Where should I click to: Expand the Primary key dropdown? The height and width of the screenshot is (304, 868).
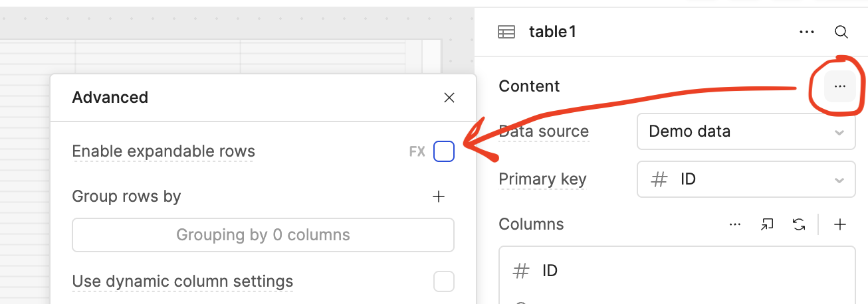746,179
